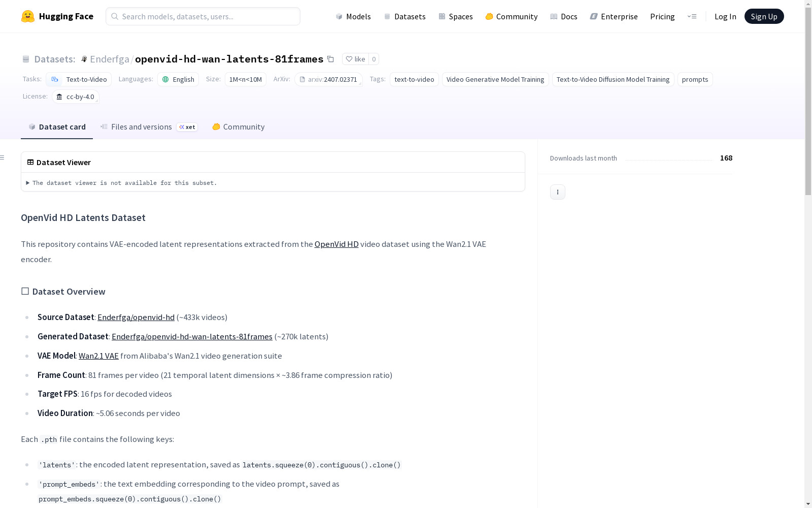Switch to Files and versions tab
The width and height of the screenshot is (812, 508).
click(149, 127)
